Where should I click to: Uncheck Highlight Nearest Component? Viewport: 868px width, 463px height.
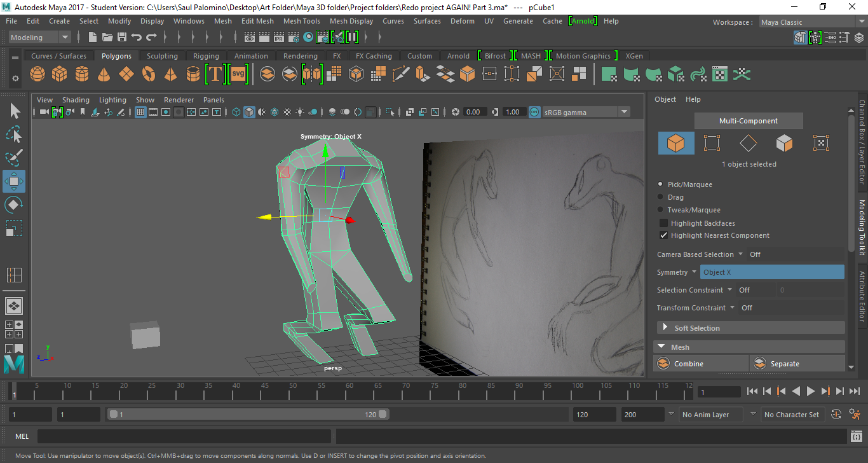(664, 235)
